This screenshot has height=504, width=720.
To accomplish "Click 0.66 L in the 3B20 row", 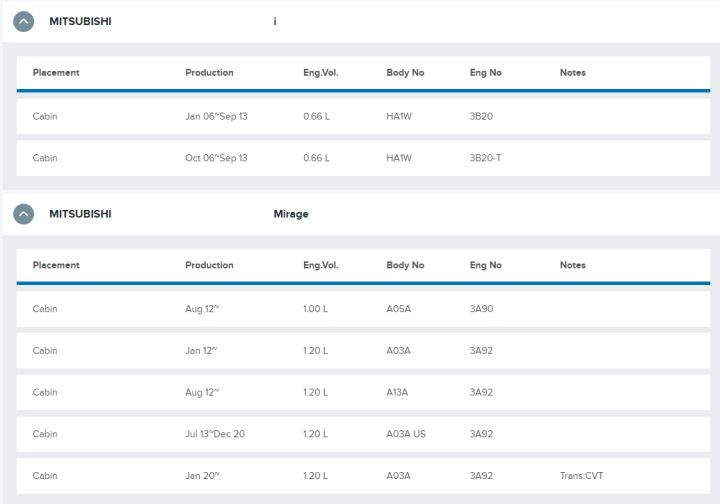I will coord(316,117).
